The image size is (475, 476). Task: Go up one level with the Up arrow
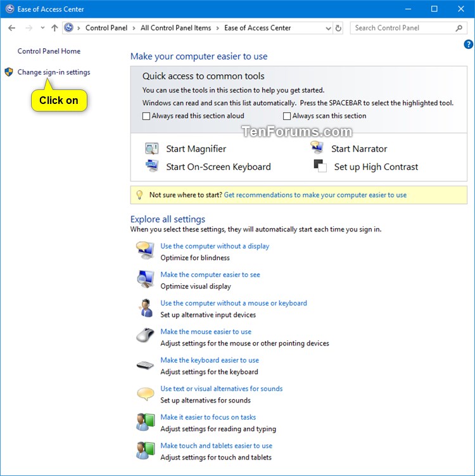(54, 28)
